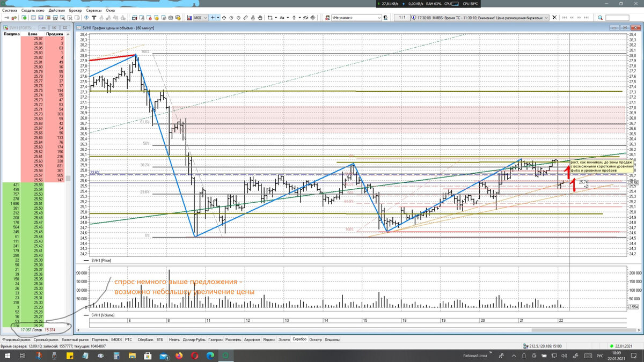Expand the arrow marker dropdown arrow
Viewport: 644px width, 362px height.
(x=299, y=18)
